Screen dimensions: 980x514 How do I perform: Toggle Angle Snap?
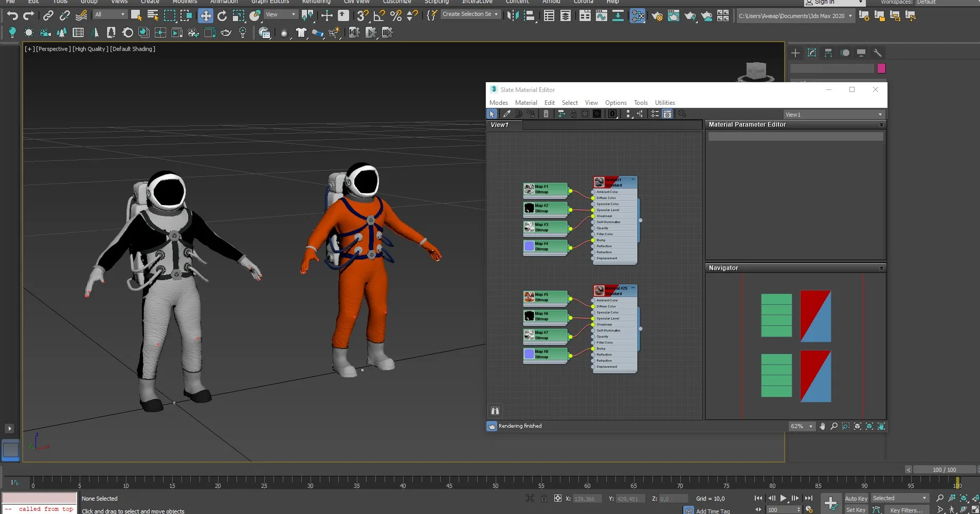pos(379,15)
